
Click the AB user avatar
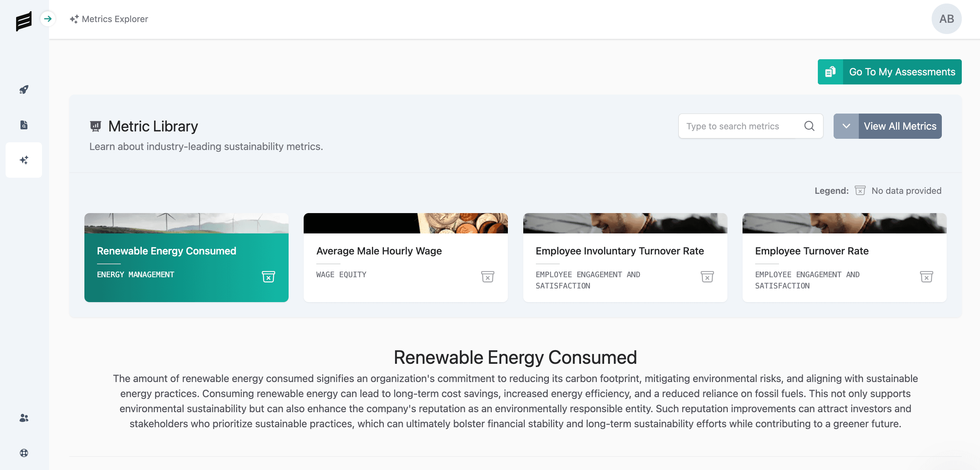[x=946, y=19]
